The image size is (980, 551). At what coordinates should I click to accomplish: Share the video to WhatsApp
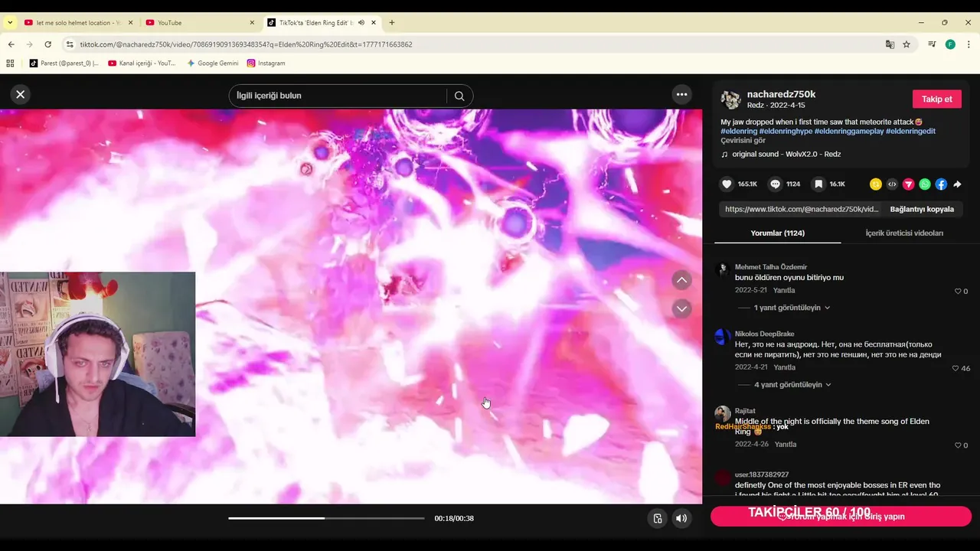(x=925, y=184)
